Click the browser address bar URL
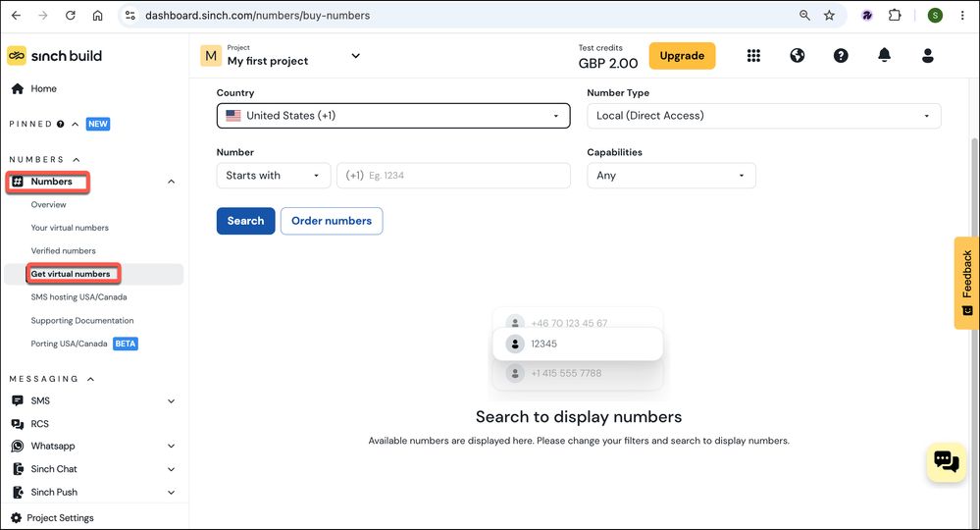 [257, 15]
